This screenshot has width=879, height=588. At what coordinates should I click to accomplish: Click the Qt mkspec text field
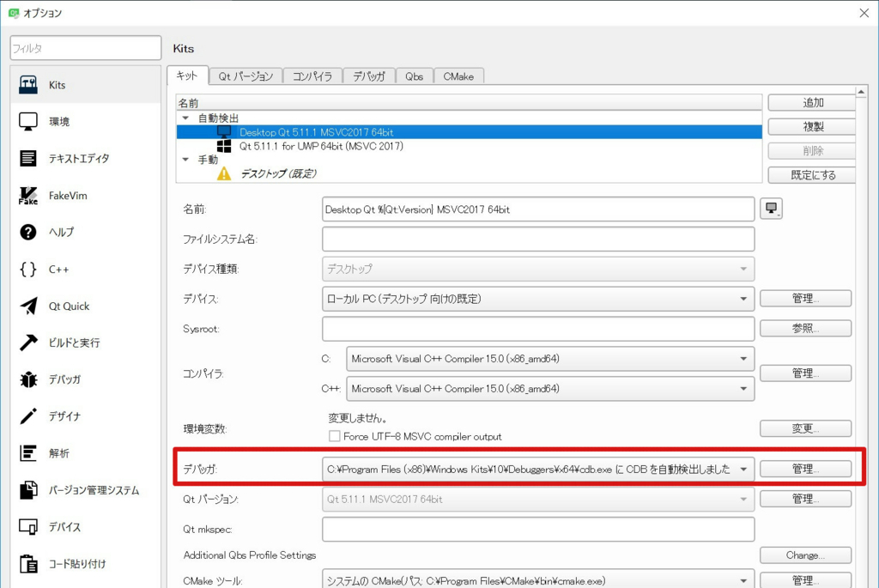(x=538, y=529)
